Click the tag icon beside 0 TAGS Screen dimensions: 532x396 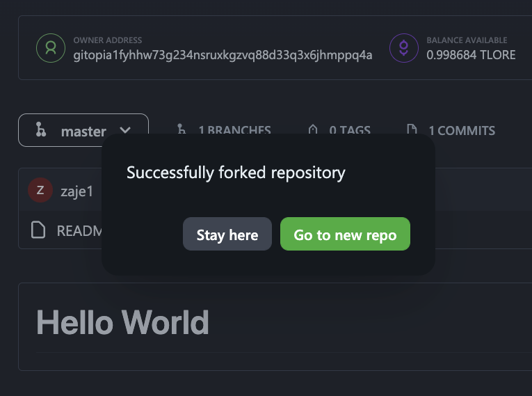tap(313, 130)
